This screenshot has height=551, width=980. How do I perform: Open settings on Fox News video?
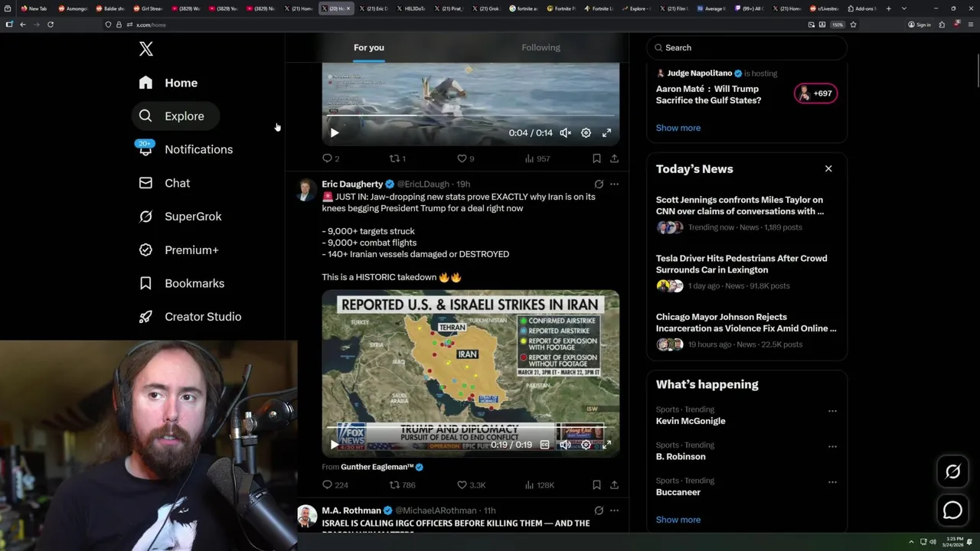point(586,445)
